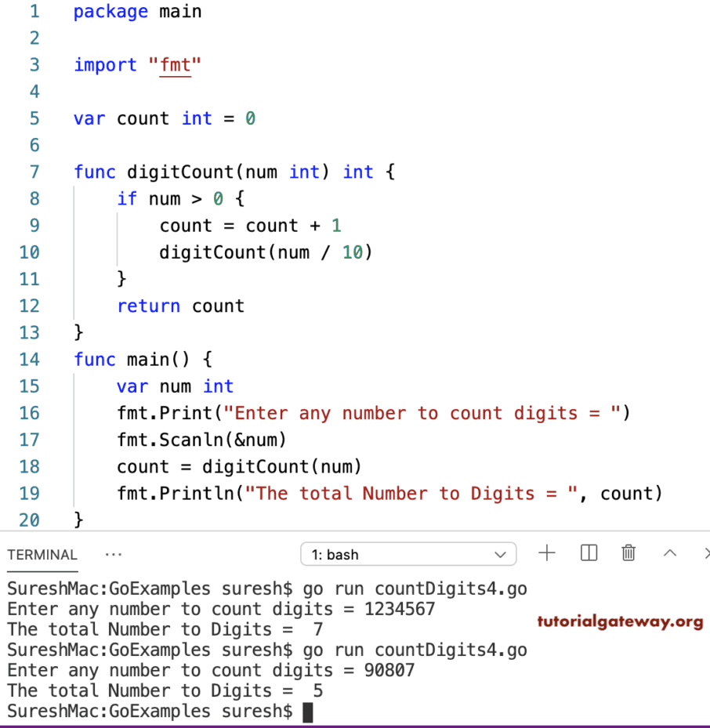Maximize the panel using the chevron icon

pyautogui.click(x=670, y=553)
